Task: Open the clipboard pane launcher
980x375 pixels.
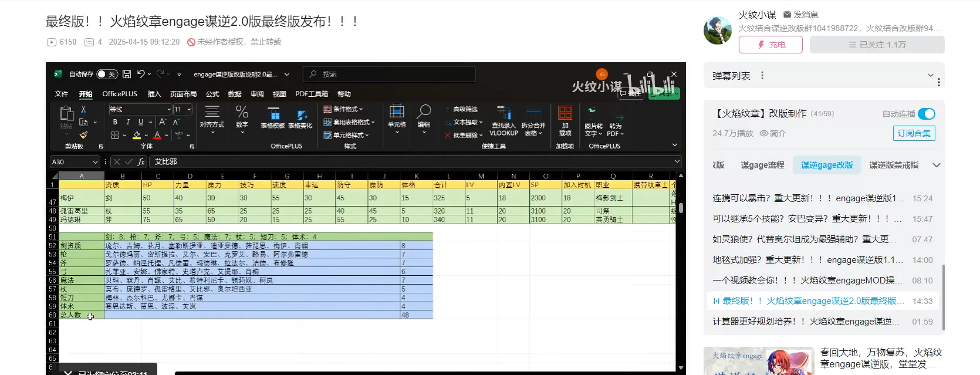Action: click(x=101, y=146)
